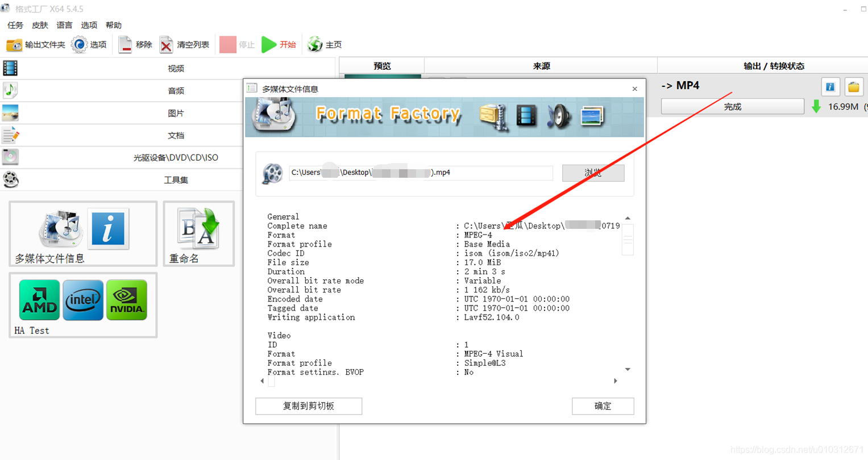Click the green 开始 start button
This screenshot has width=868, height=460.
(279, 44)
